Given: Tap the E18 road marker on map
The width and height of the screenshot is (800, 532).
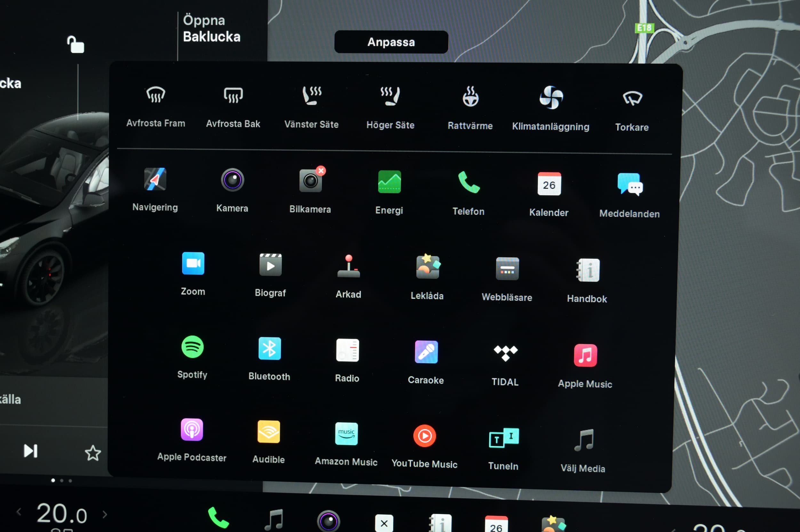Looking at the screenshot, I should coord(644,28).
